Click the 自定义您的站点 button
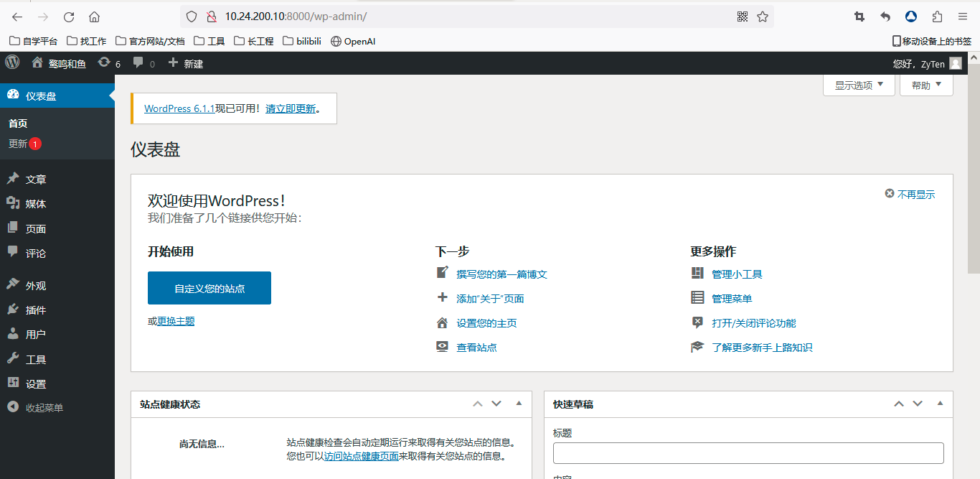The image size is (980, 479). (209, 288)
